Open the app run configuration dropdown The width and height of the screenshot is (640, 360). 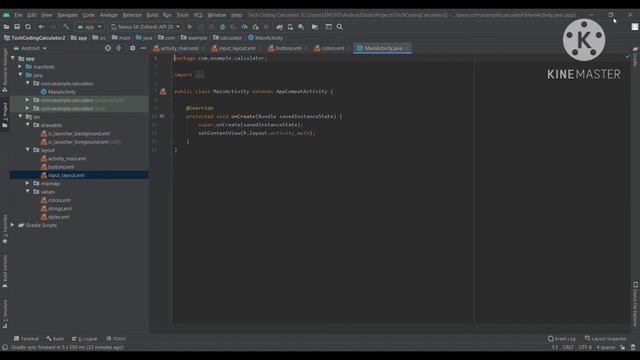(89, 27)
